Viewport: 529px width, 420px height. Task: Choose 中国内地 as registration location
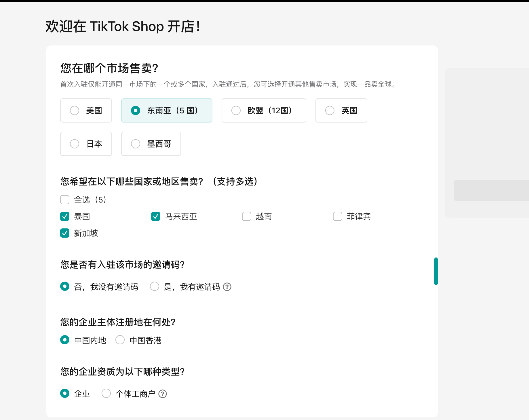65,340
